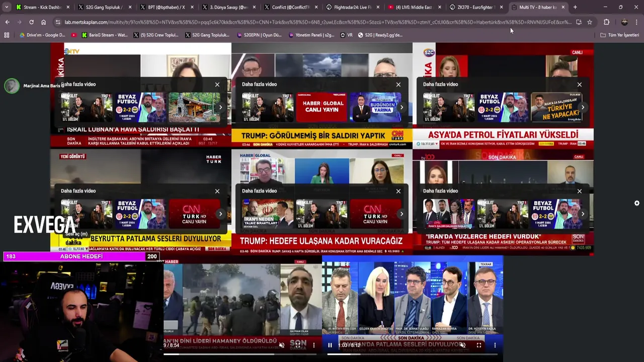Viewport: 644px width, 362px height.
Task: Close the 'Daha fazla video' overlay on TV100
Action: click(x=580, y=191)
